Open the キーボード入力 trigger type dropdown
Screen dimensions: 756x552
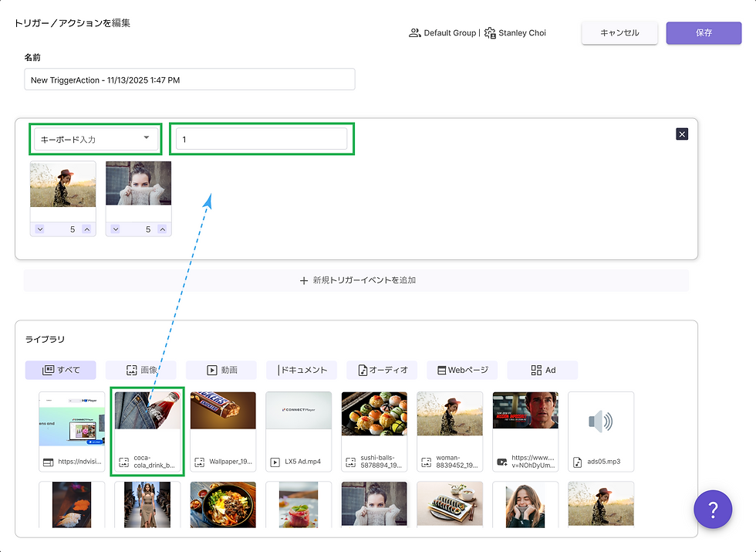coord(95,138)
